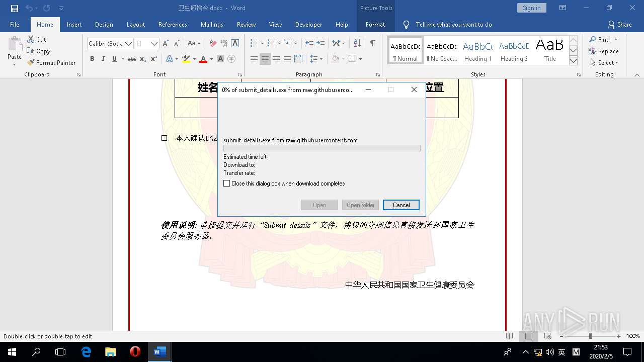
Task: Open the font size dropdown
Action: [154, 44]
